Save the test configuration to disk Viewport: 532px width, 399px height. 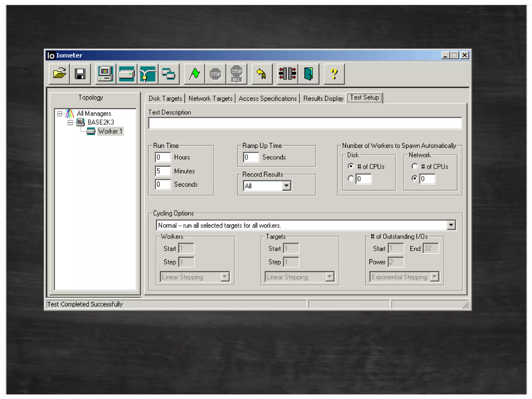80,74
